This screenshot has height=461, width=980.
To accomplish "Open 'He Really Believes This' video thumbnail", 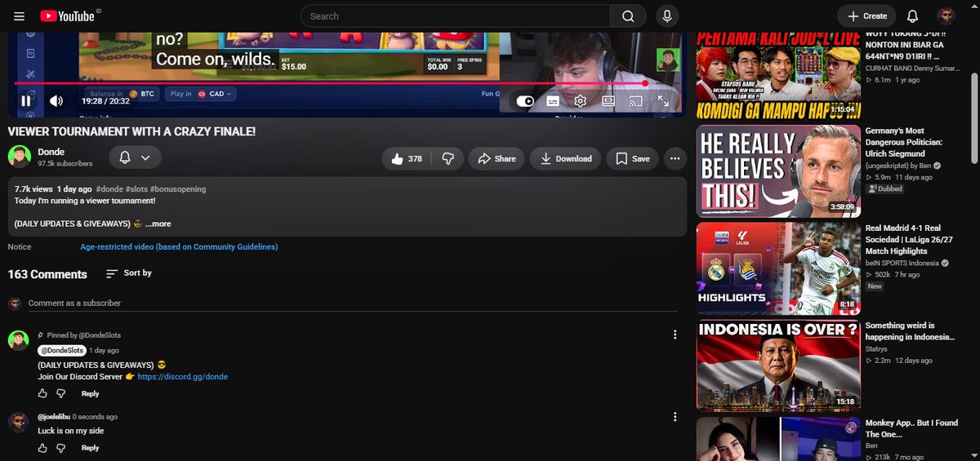I will coord(778,171).
